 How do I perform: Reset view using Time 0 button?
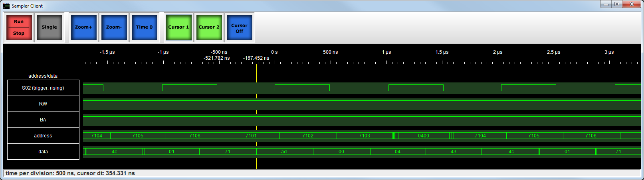144,27
